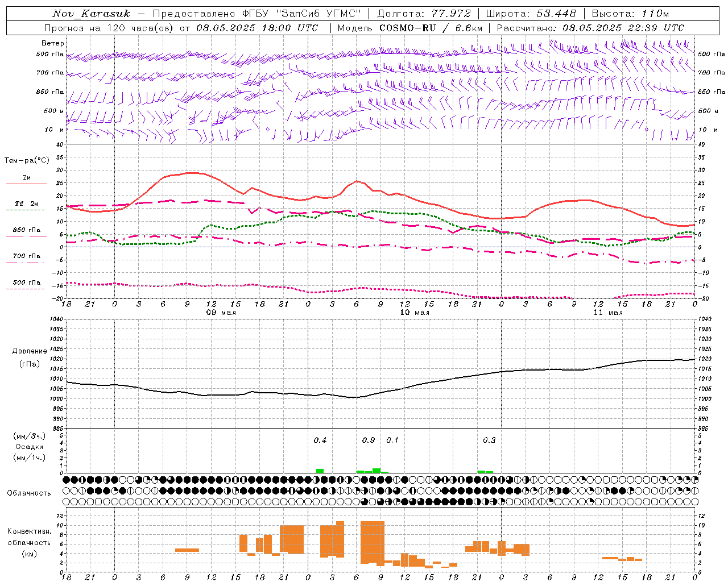Click the longitude value "Долгота: 77.972"

424,14
